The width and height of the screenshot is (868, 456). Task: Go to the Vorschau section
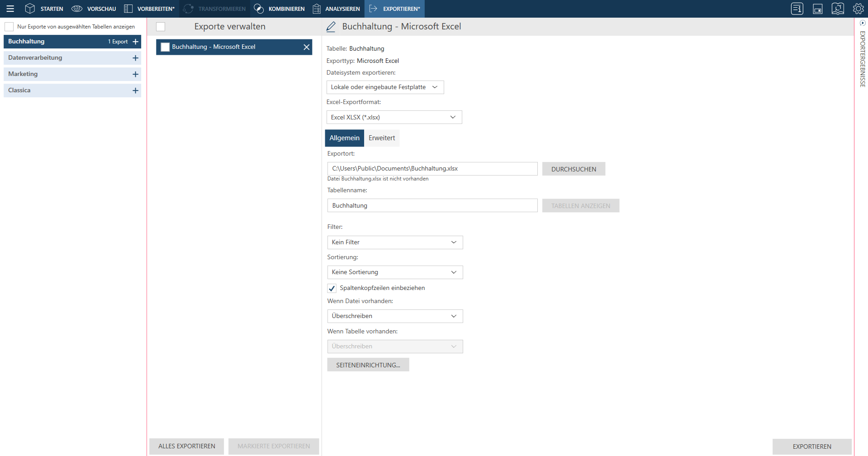point(94,9)
